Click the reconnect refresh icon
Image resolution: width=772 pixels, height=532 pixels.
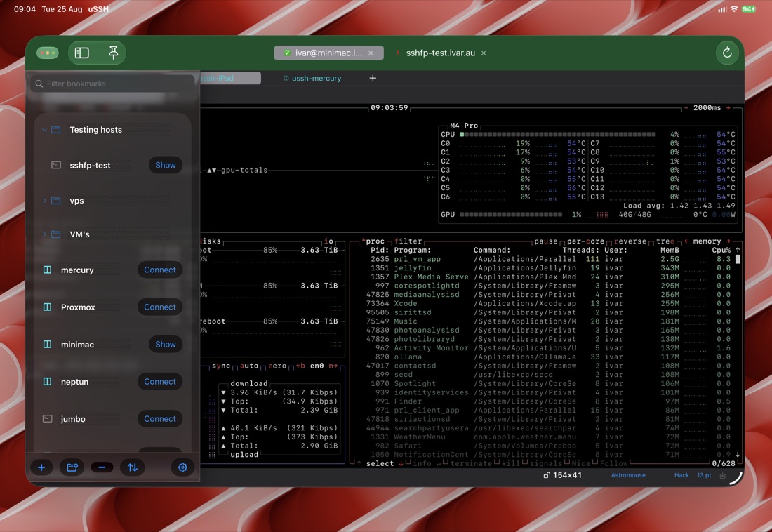[726, 53]
